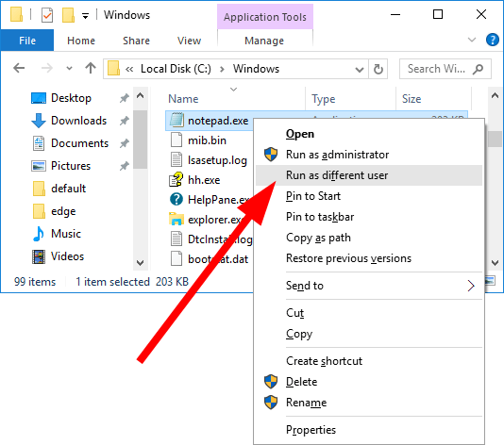Screen dimensions: 504x445
Task: Click the DtcInstall.log document icon
Action: [x=176, y=239]
